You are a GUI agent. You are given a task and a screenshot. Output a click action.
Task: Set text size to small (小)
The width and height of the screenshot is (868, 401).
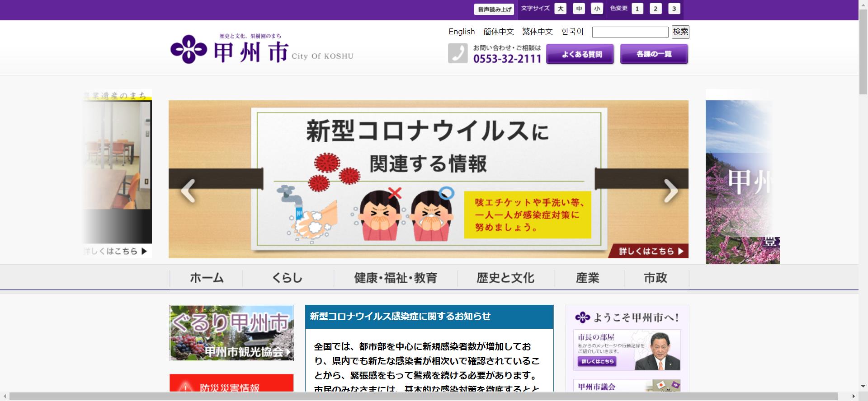point(597,9)
